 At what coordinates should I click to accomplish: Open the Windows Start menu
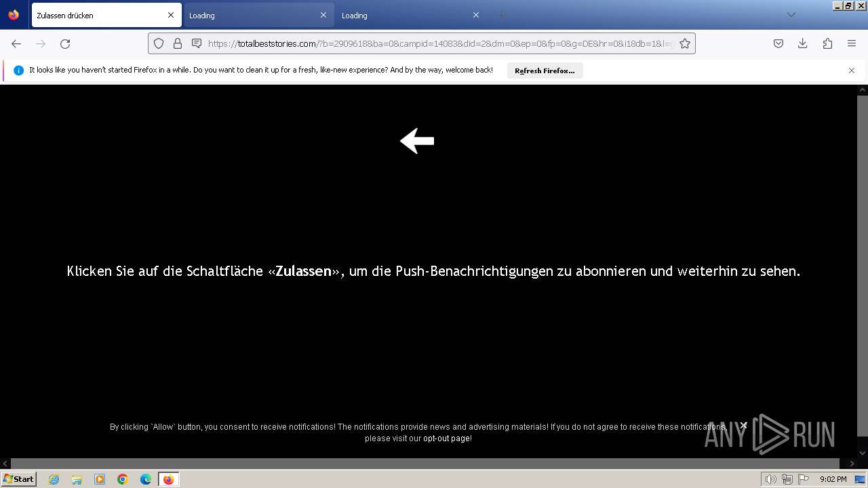pyautogui.click(x=19, y=479)
